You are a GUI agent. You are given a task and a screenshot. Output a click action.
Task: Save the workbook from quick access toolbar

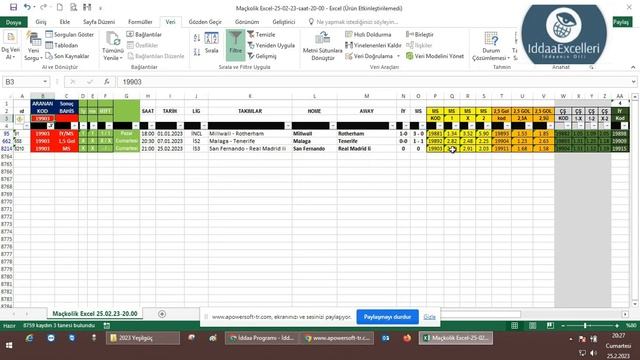[13, 7]
